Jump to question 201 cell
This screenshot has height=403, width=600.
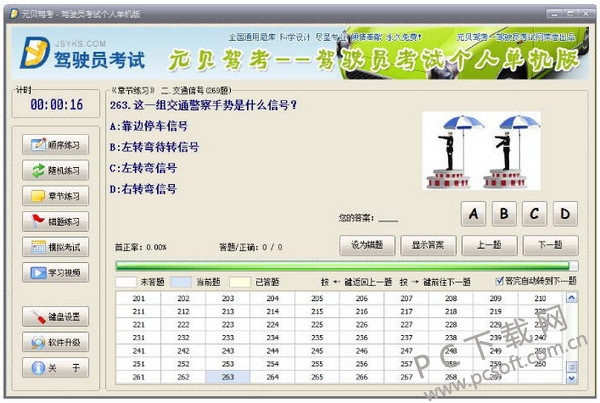[x=139, y=299]
